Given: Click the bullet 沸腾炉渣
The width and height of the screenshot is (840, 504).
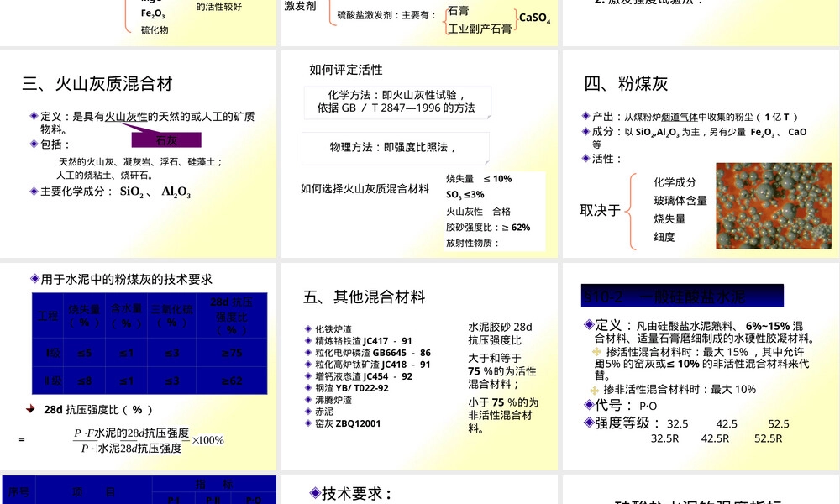Looking at the screenshot, I should click(x=328, y=400).
